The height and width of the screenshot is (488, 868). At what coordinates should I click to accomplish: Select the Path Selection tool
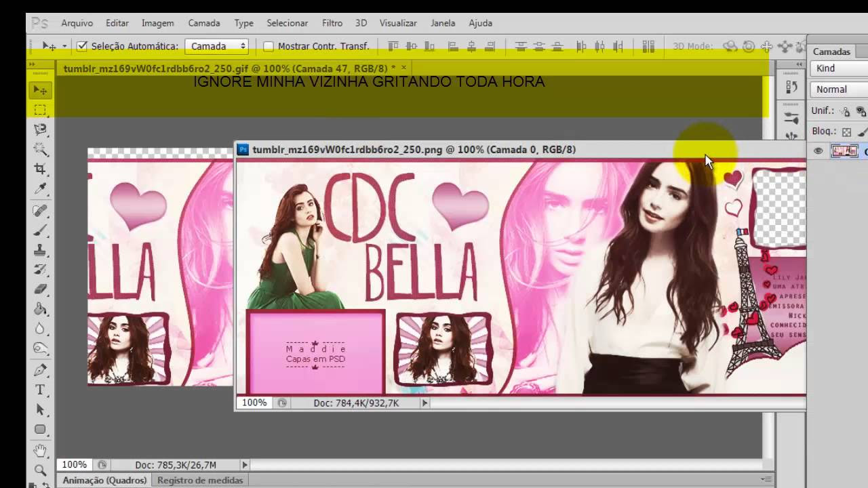pos(40,410)
